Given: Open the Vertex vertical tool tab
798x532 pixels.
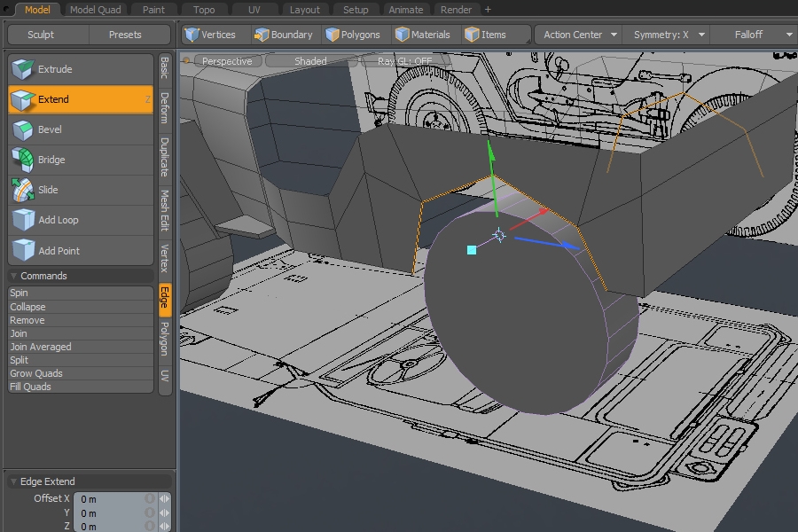Looking at the screenshot, I should coord(164,259).
